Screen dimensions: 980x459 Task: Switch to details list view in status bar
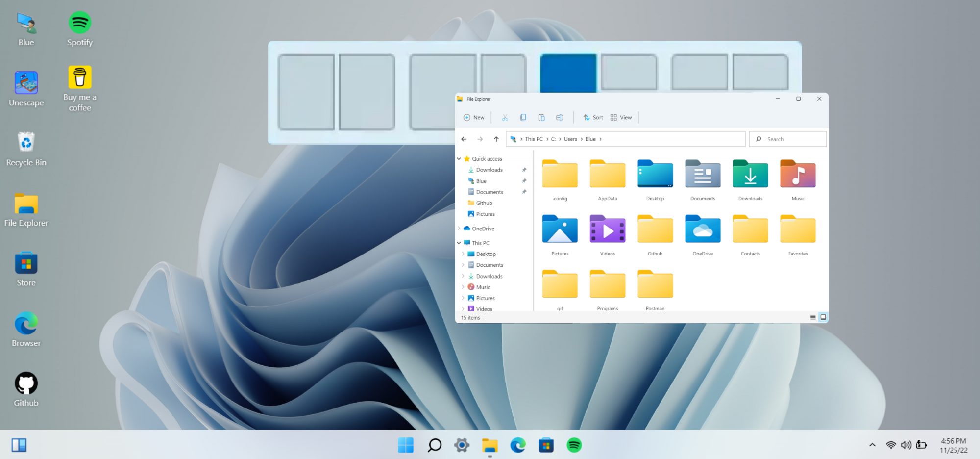click(x=813, y=317)
